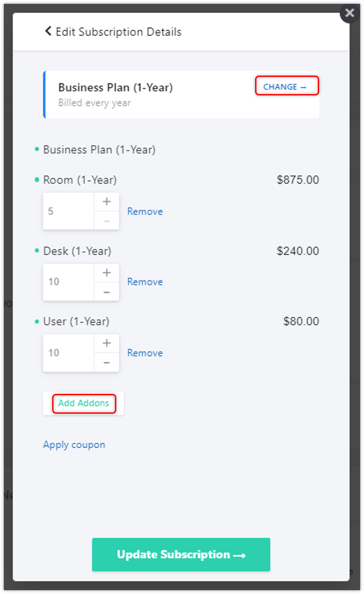
Task: Decrease the Desk quantity with minus
Action: 106,292
